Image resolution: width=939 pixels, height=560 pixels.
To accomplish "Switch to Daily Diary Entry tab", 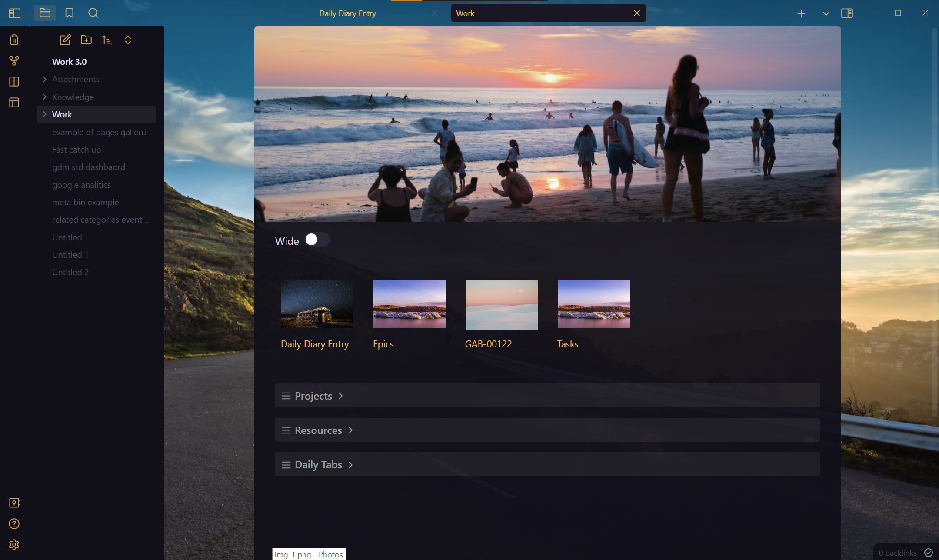I will coord(347,13).
